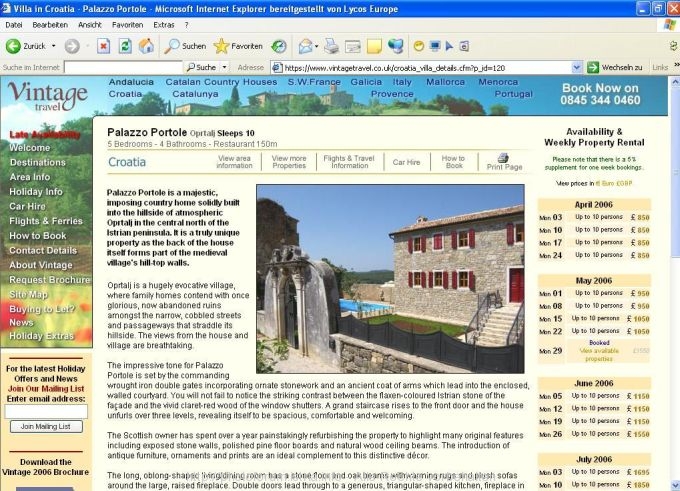Open the Late Availability sidebar link

[45, 135]
